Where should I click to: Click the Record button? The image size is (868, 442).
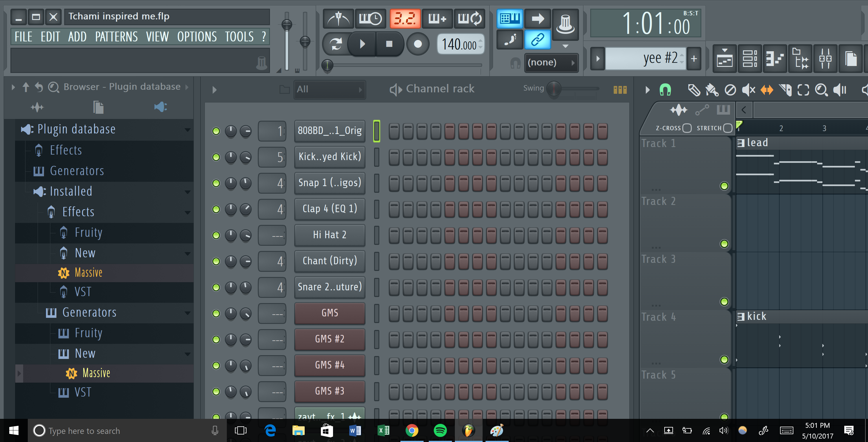click(x=418, y=44)
